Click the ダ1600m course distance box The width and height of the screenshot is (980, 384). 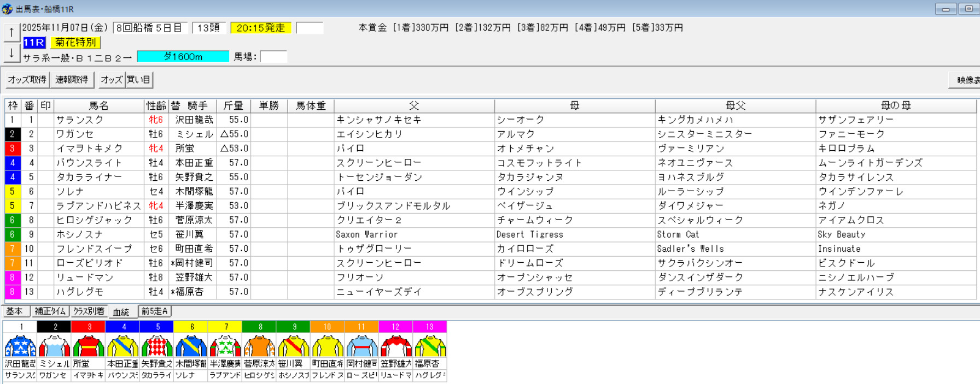click(183, 57)
